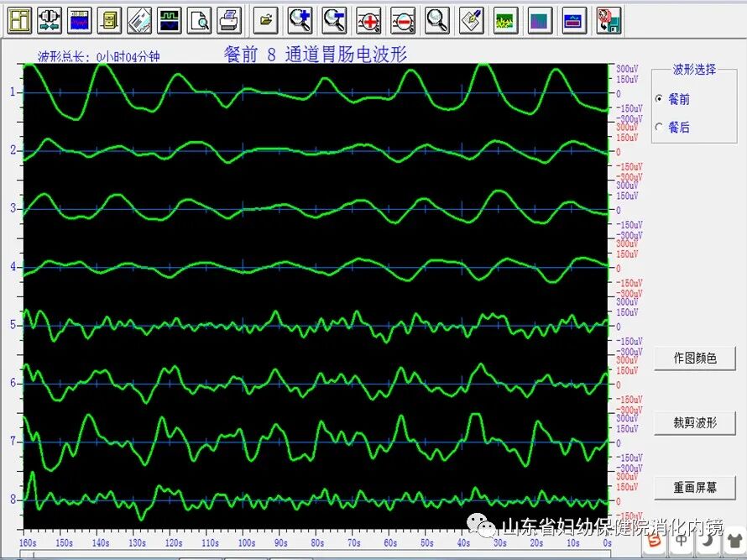Click the printer icon

[x=230, y=20]
